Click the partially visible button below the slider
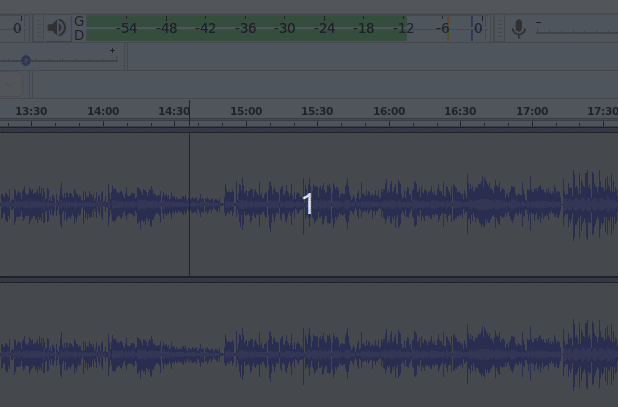Image resolution: width=618 pixels, height=407 pixels. [10, 86]
